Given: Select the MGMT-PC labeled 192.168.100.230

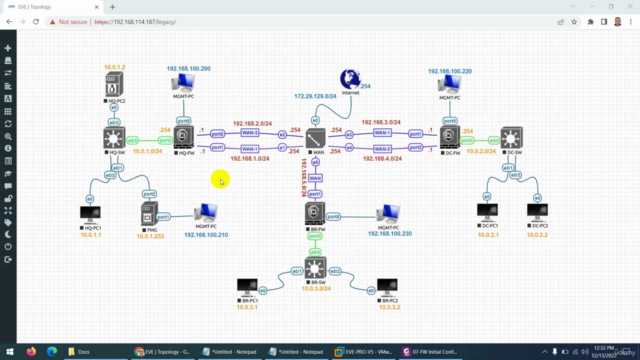Looking at the screenshot, I should pos(388,215).
